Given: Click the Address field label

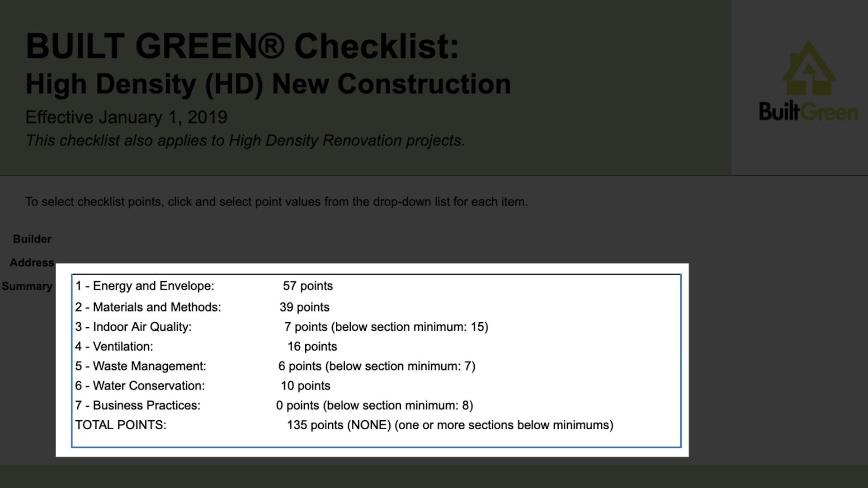Looking at the screenshot, I should pos(32,263).
